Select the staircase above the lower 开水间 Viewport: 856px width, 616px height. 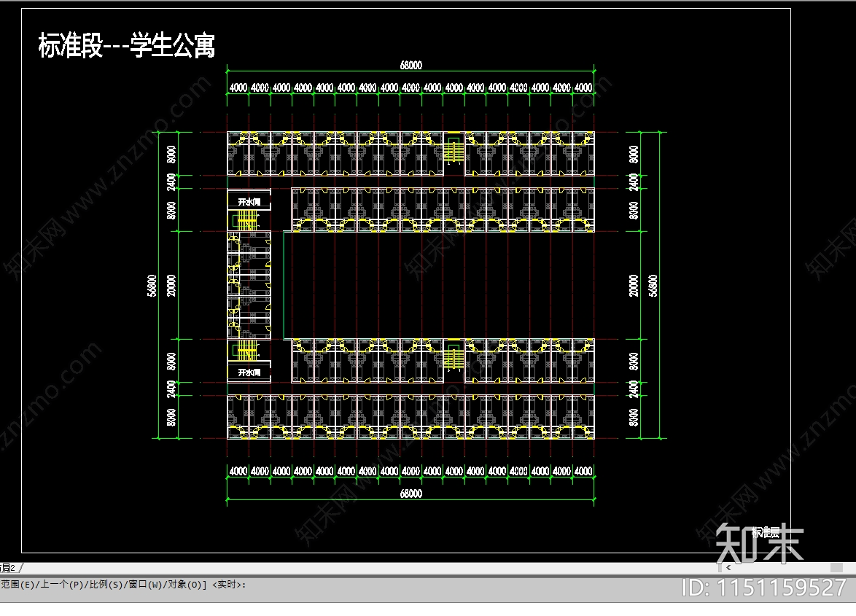(246, 351)
